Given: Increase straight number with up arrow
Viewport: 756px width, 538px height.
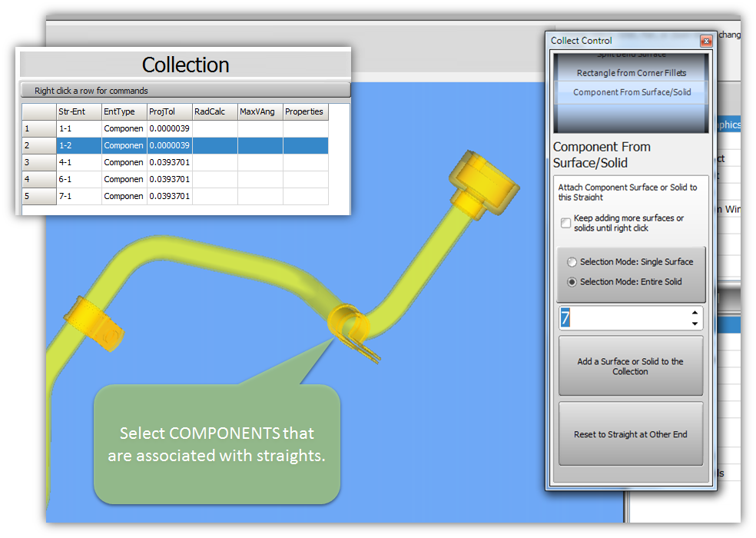Looking at the screenshot, I should [x=695, y=313].
